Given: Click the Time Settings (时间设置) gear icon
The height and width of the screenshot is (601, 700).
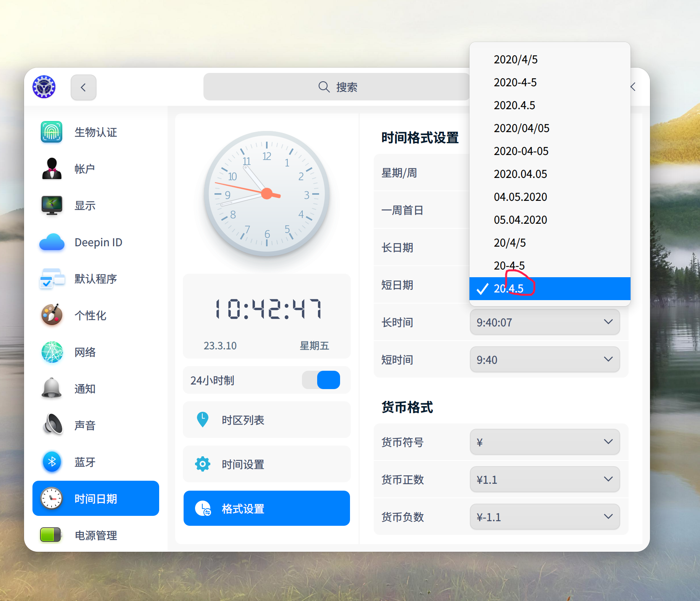Looking at the screenshot, I should [203, 464].
